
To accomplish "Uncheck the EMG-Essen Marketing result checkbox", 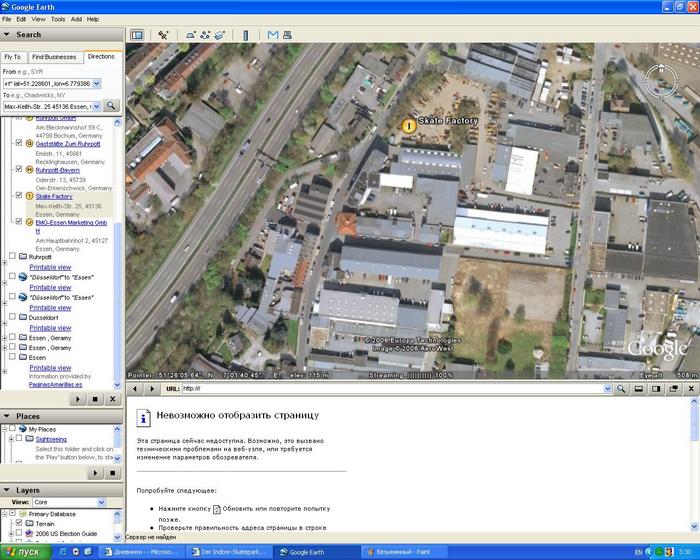I will click(19, 221).
